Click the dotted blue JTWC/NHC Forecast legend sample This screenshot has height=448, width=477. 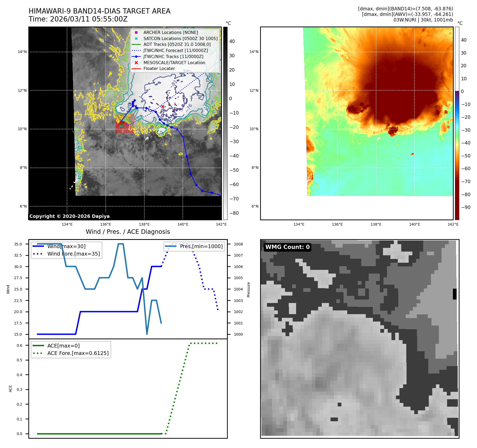click(136, 51)
